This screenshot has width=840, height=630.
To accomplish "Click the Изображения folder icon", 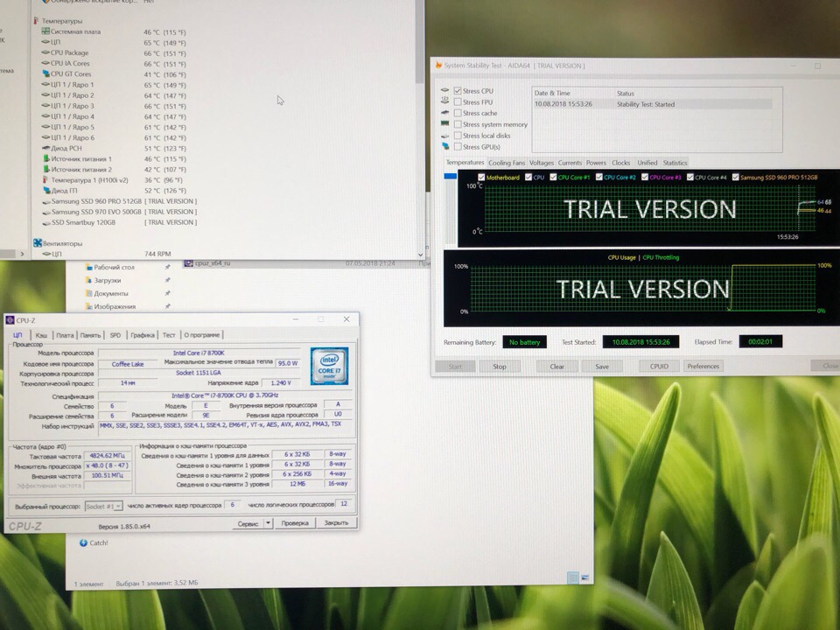I will pos(89,306).
